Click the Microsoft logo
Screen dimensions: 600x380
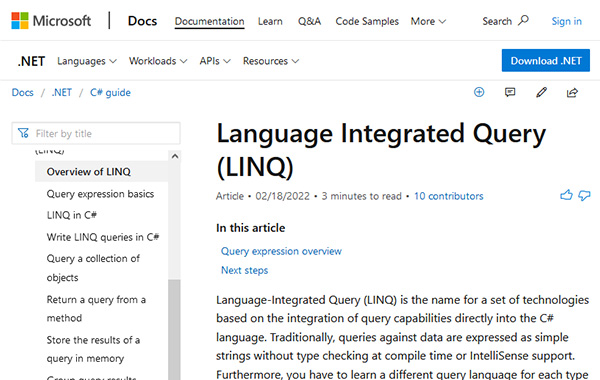pos(51,21)
